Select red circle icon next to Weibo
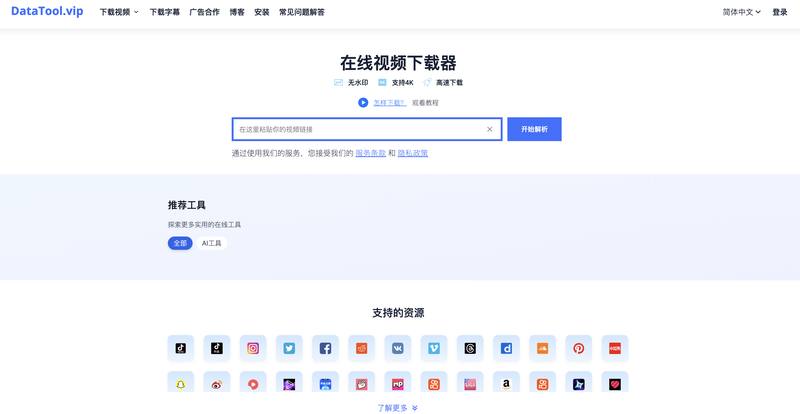This screenshot has width=800, height=414. [x=253, y=383]
